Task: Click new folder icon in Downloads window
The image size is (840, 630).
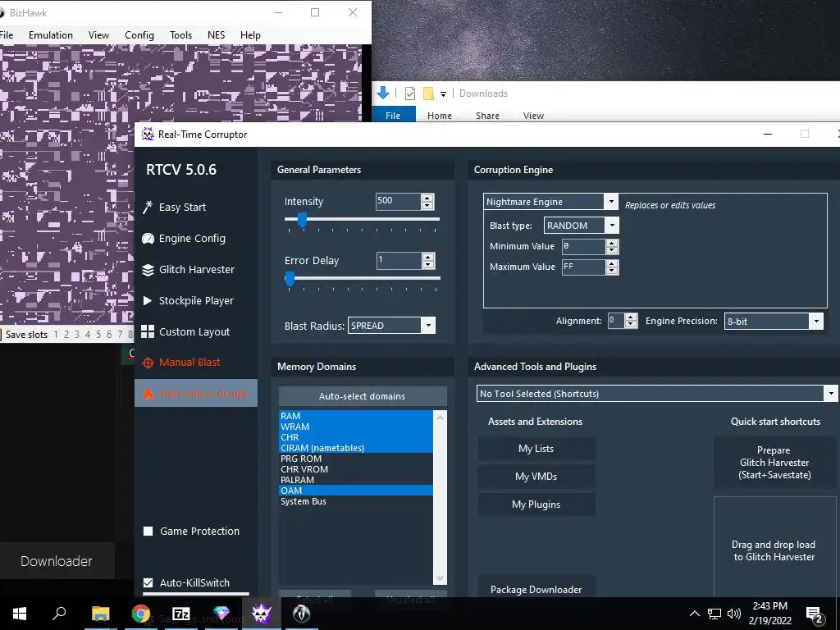Action: point(428,94)
